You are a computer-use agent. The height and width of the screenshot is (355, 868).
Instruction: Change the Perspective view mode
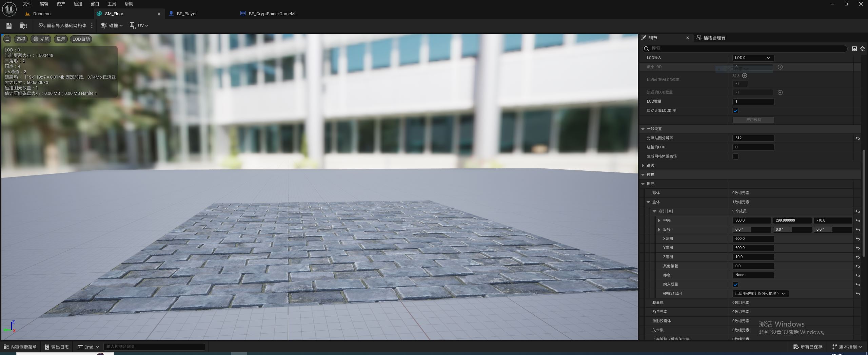pyautogui.click(x=21, y=39)
